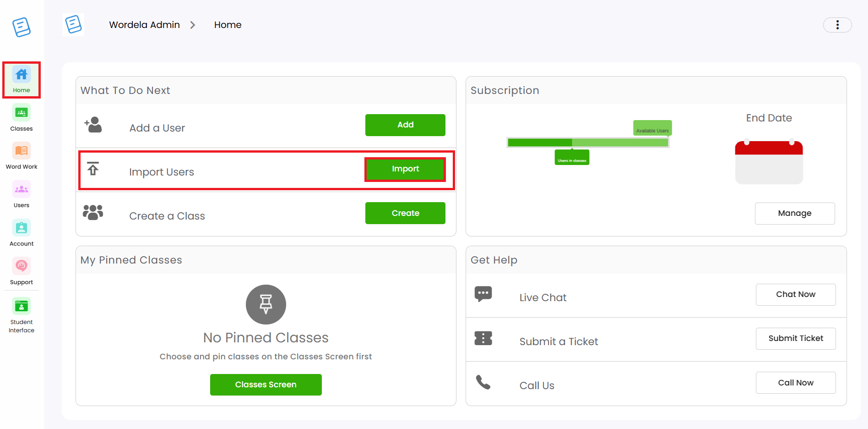Open the Account sidebar icon
The height and width of the screenshot is (429, 868).
click(22, 228)
